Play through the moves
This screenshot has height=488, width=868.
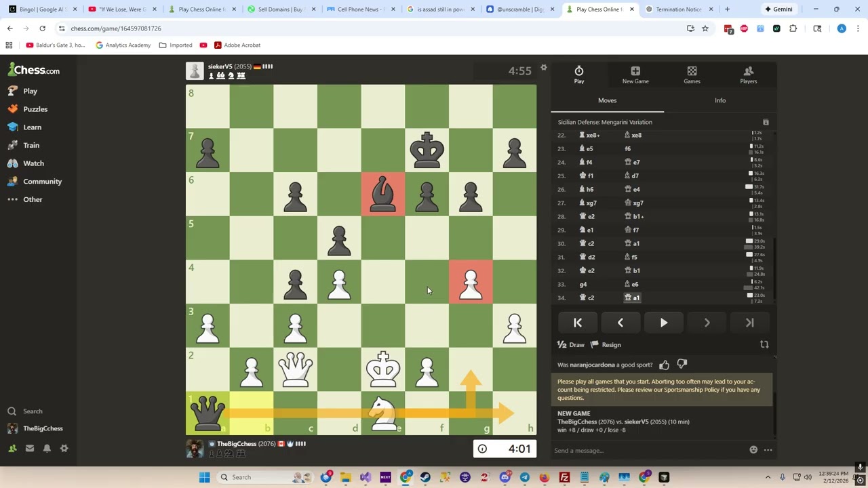[664, 323]
